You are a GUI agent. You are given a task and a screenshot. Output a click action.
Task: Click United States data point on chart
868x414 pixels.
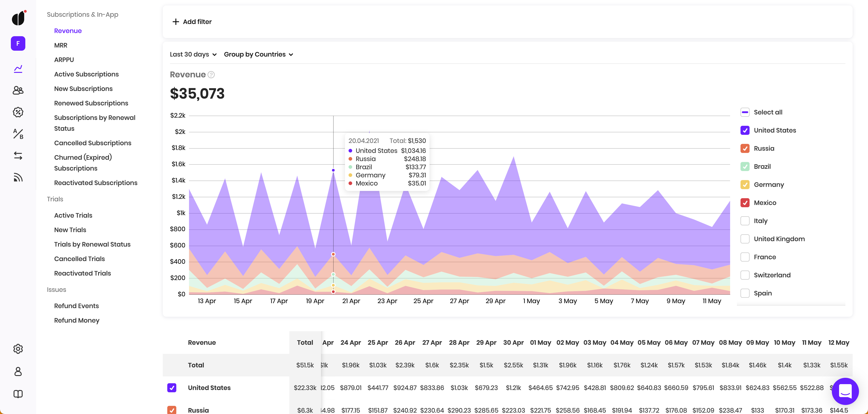pos(333,170)
